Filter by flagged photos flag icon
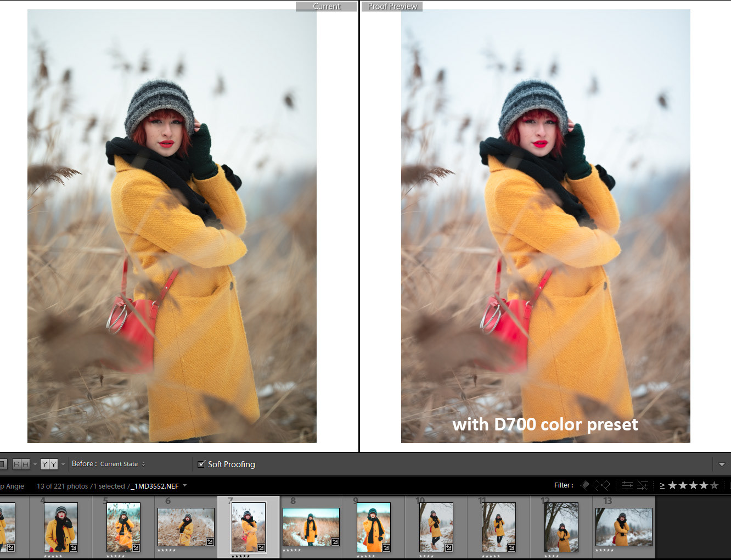 tap(585, 485)
